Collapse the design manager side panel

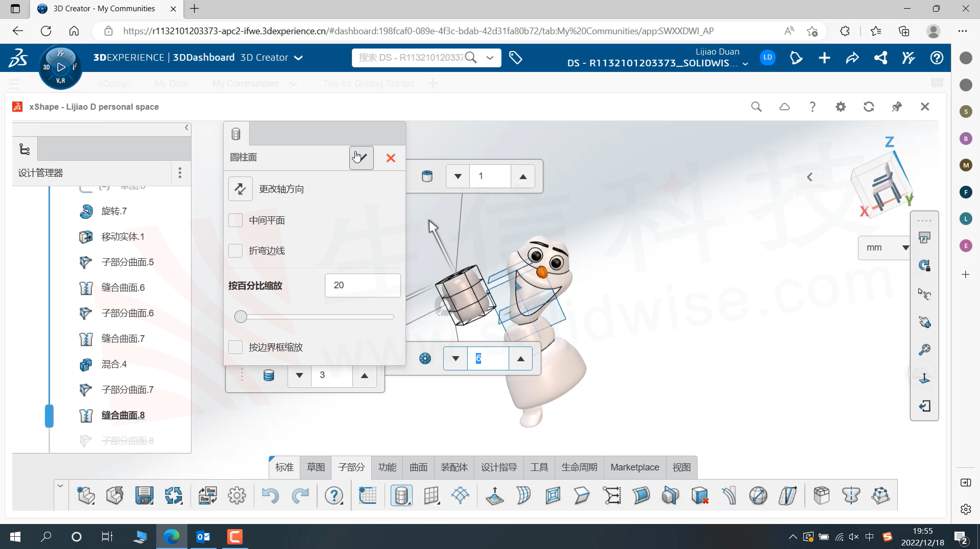tap(186, 128)
